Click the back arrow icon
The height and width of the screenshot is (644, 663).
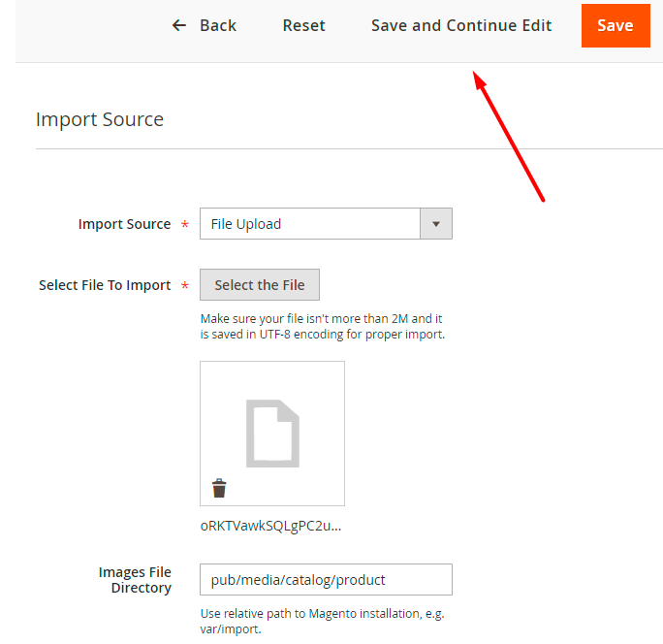click(178, 26)
